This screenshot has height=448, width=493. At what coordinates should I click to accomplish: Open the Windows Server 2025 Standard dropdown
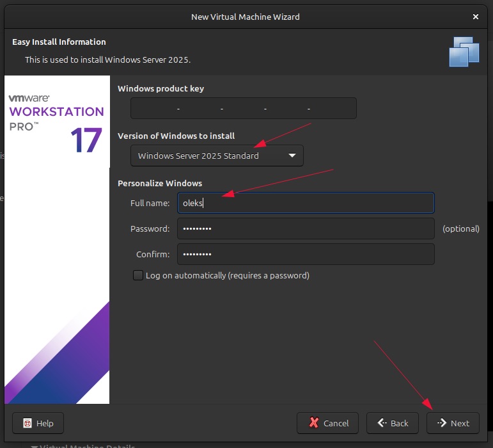tap(217, 156)
